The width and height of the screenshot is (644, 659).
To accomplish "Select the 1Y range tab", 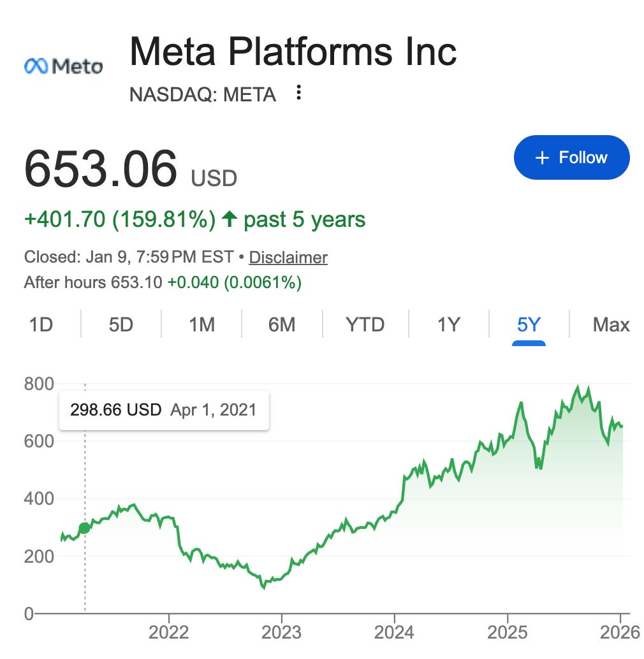I will (448, 324).
